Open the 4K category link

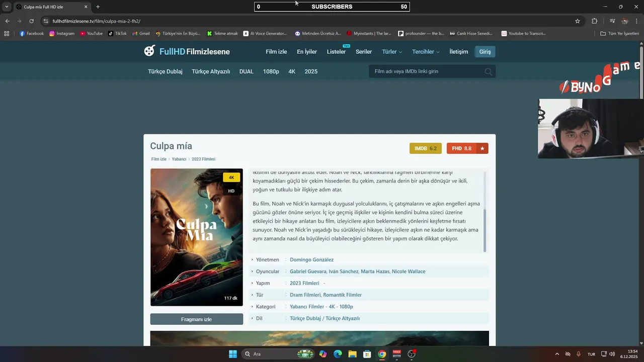(292, 71)
